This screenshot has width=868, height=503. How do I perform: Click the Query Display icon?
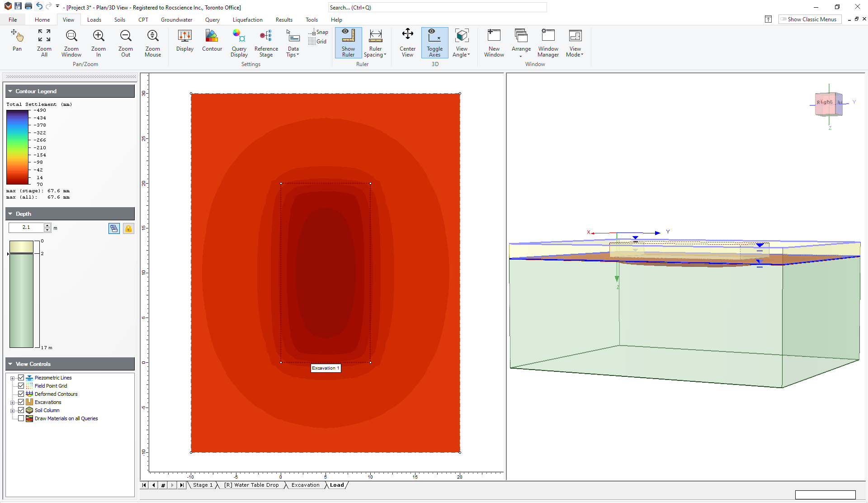[239, 43]
